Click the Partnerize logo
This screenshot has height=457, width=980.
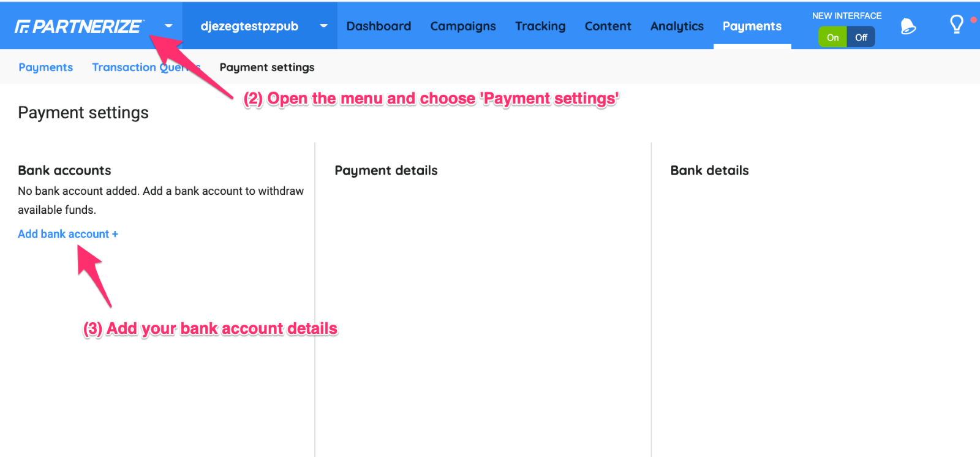[x=78, y=26]
